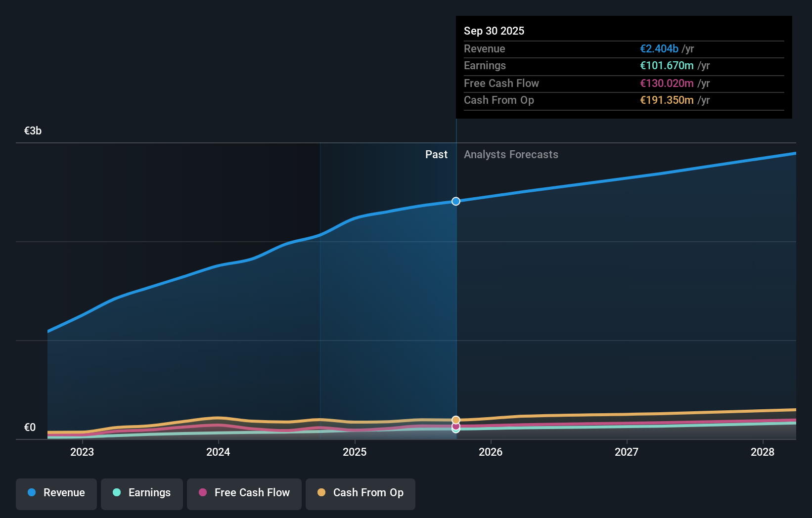The image size is (812, 518).
Task: Click the teal Earnings legend dot
Action: pos(116,493)
